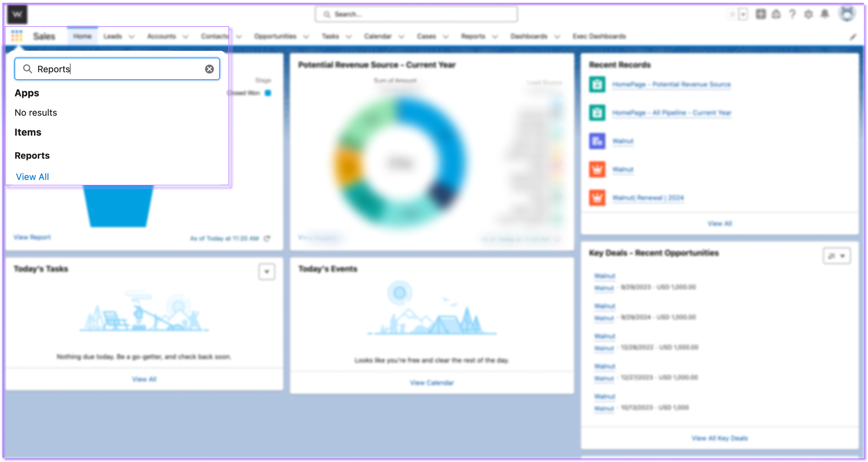The width and height of the screenshot is (868, 462).
Task: Click View All in the App Launcher
Action: 32,177
